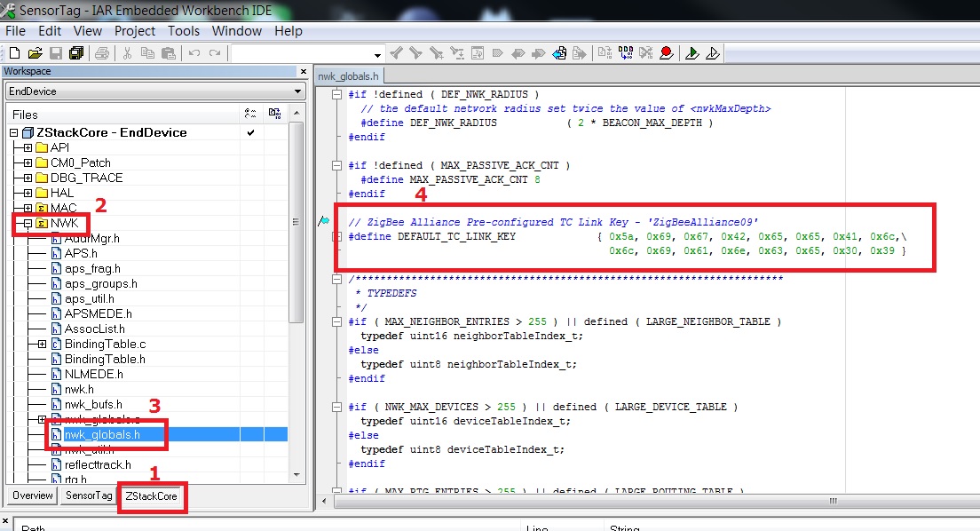Image resolution: width=980 pixels, height=531 pixels.
Task: Expand the DBG_TRACE folder
Action: pyautogui.click(x=28, y=178)
